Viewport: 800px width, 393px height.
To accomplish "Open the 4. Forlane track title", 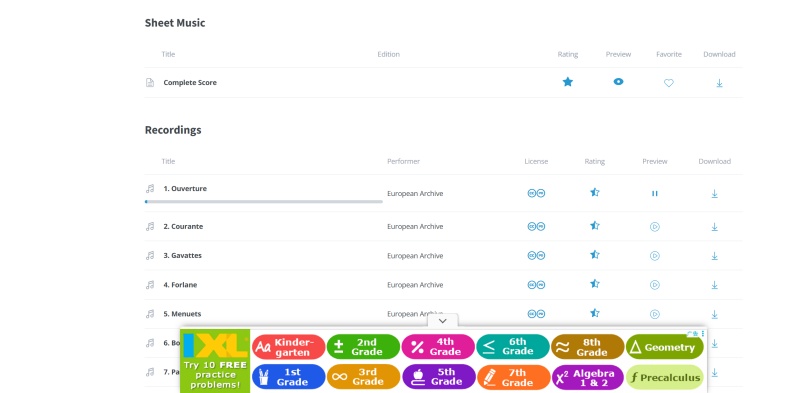I will (180, 285).
